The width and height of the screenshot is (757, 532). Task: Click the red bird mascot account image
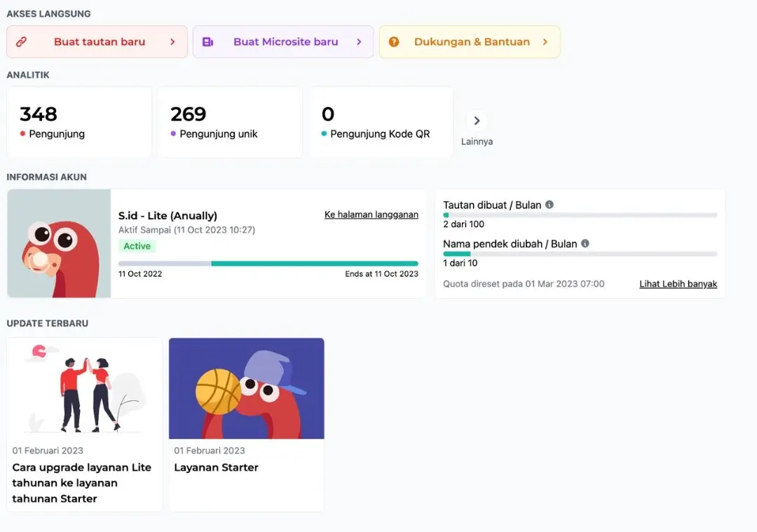tap(59, 243)
